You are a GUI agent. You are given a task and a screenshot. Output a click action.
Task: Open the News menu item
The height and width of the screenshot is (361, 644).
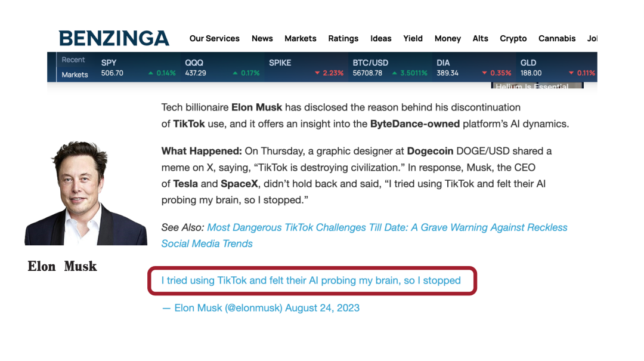coord(262,38)
